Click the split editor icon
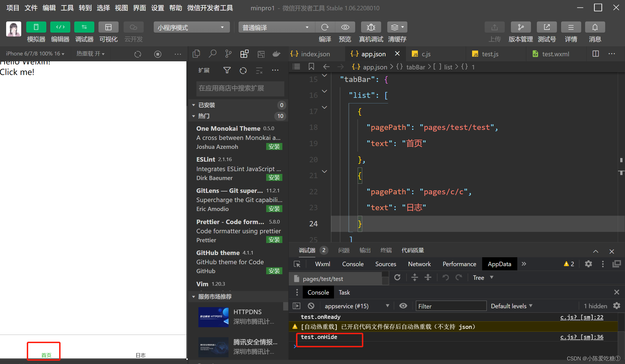 coord(595,54)
